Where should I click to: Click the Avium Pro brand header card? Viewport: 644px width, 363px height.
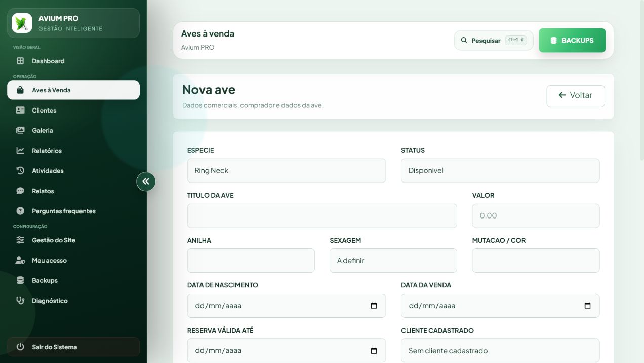pyautogui.click(x=73, y=23)
